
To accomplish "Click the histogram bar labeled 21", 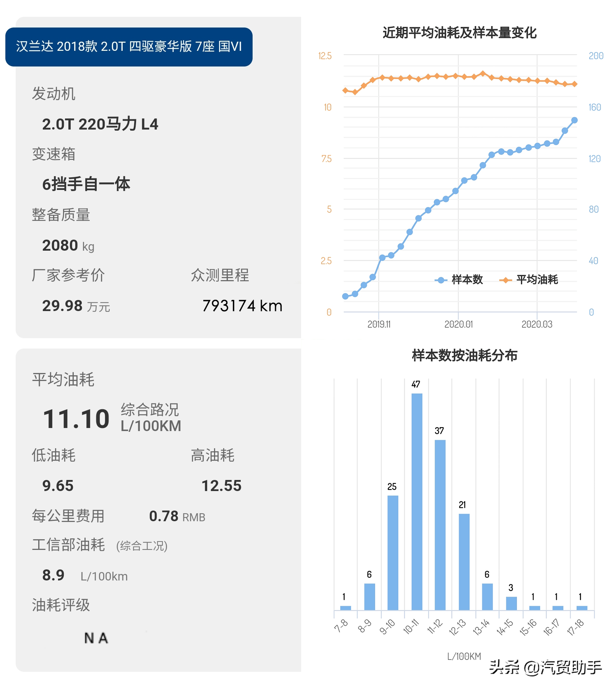I will click(x=464, y=562).
